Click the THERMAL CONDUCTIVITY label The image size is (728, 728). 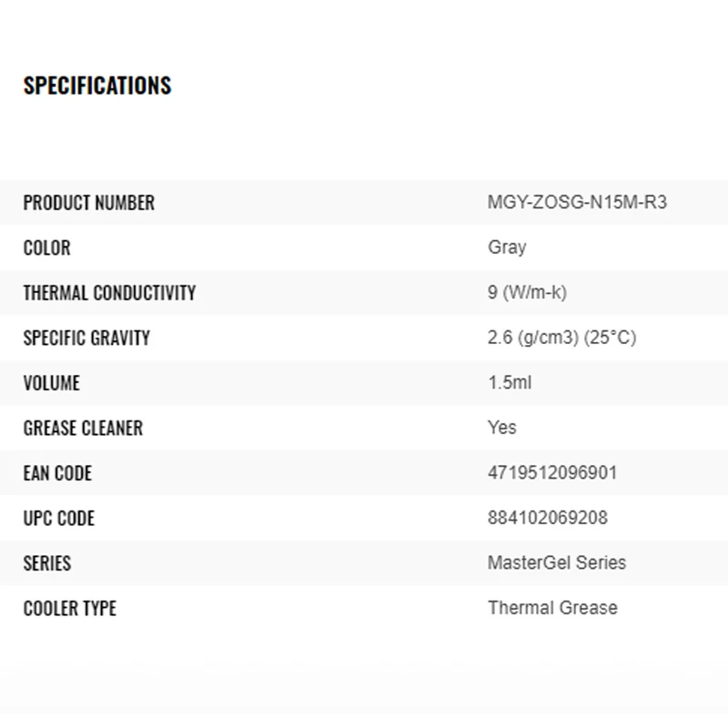[x=109, y=293]
